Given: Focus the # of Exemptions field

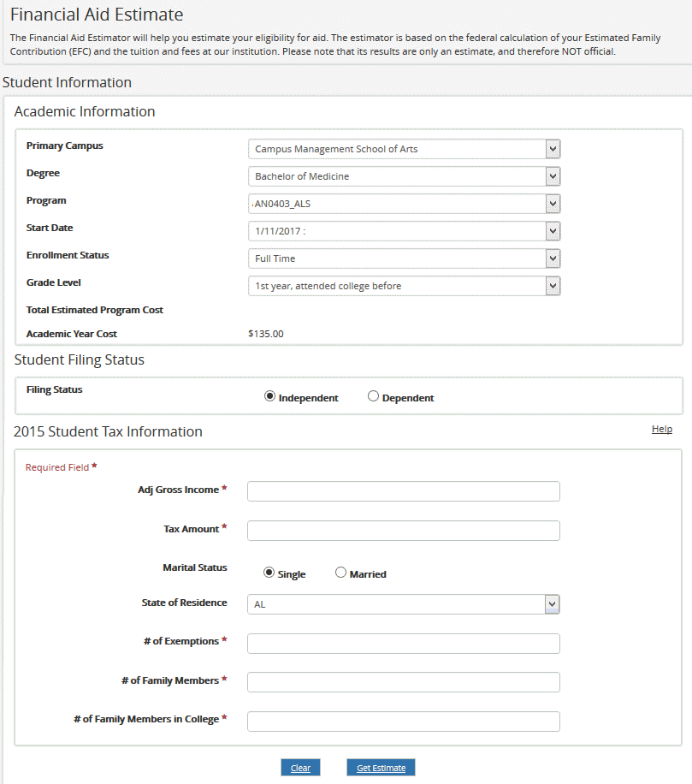Looking at the screenshot, I should pyautogui.click(x=402, y=643).
